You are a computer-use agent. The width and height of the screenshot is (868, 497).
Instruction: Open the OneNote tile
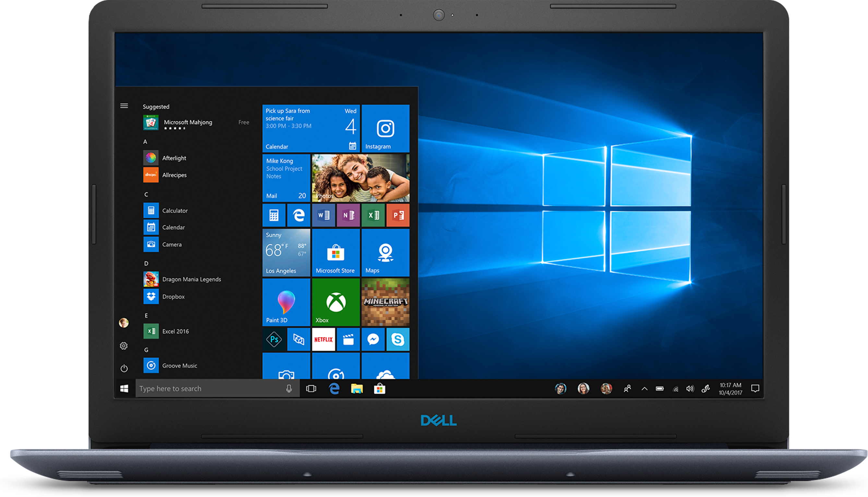[349, 215]
